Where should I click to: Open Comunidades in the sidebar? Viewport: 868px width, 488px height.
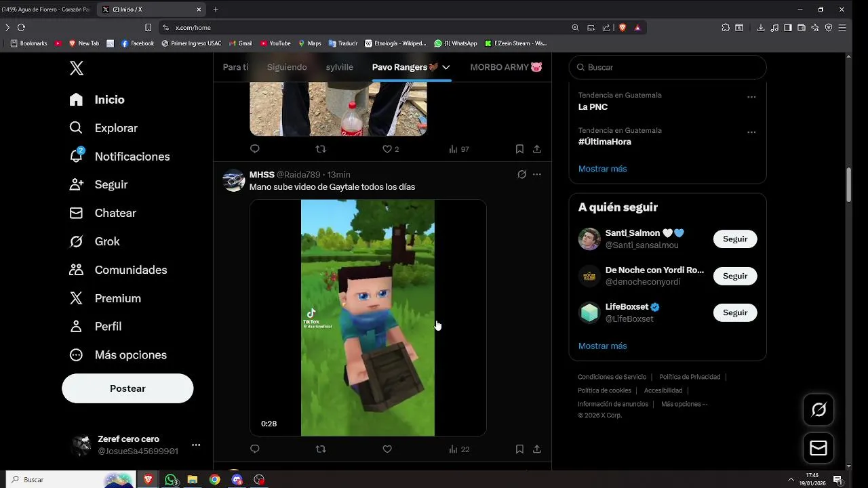click(118, 270)
